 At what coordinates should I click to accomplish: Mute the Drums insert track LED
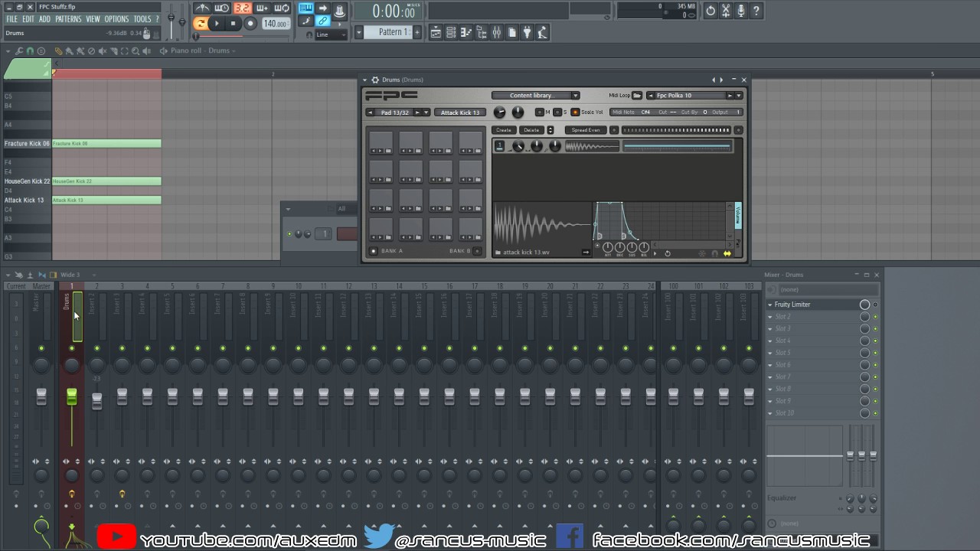(71, 348)
